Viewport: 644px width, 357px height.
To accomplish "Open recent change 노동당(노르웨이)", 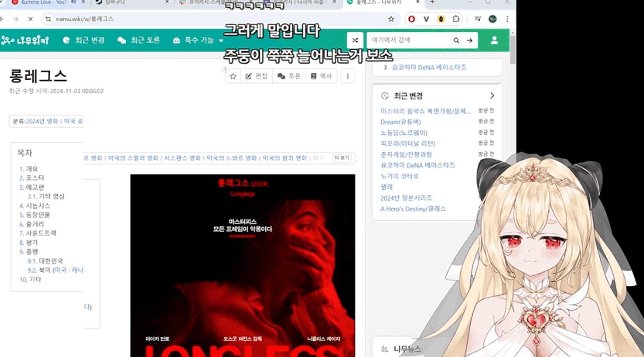I will [404, 133].
